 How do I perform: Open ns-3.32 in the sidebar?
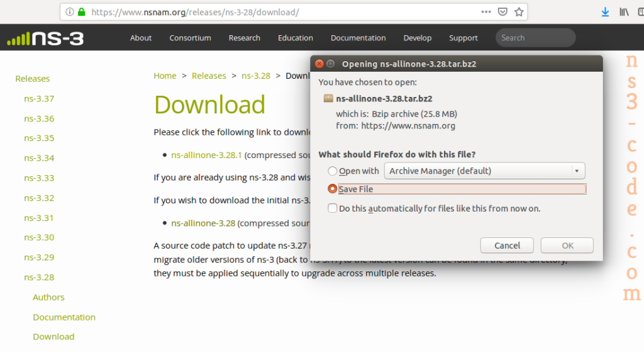pyautogui.click(x=39, y=198)
